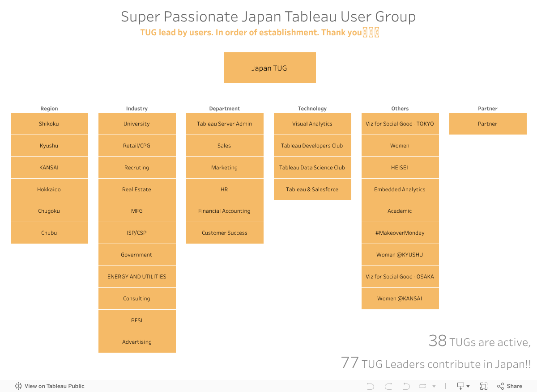Select the Tableau Server Admin tile
Image resolution: width=537 pixels, height=392 pixels.
pos(225,124)
